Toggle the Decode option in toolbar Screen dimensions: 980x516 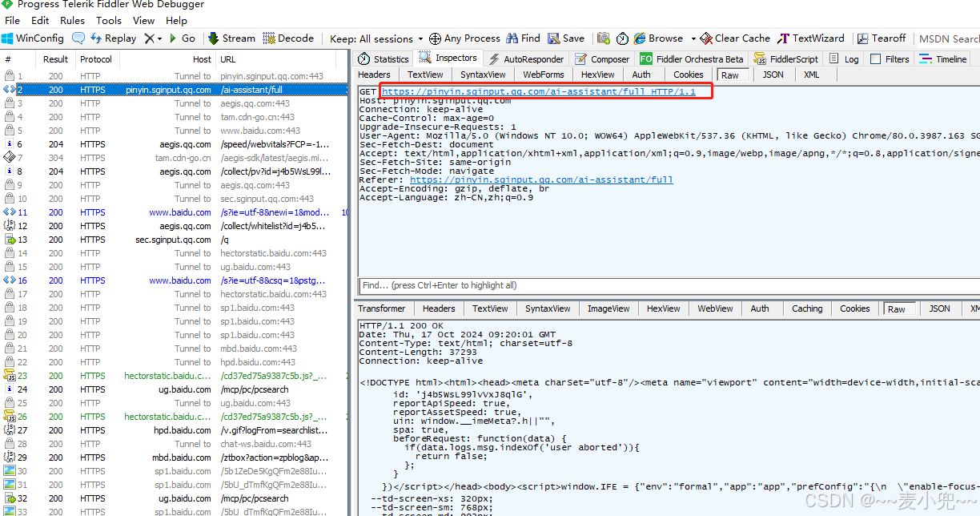288,38
